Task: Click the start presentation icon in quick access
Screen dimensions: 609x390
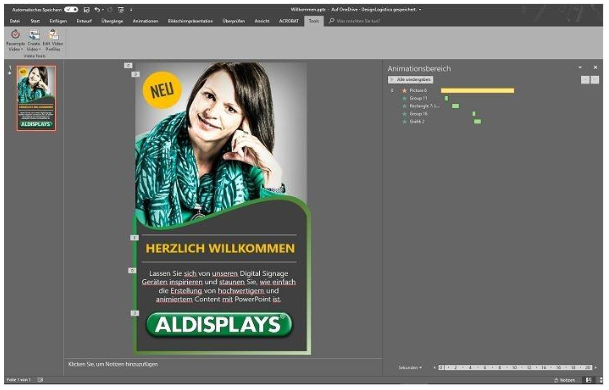Action: tap(121, 9)
